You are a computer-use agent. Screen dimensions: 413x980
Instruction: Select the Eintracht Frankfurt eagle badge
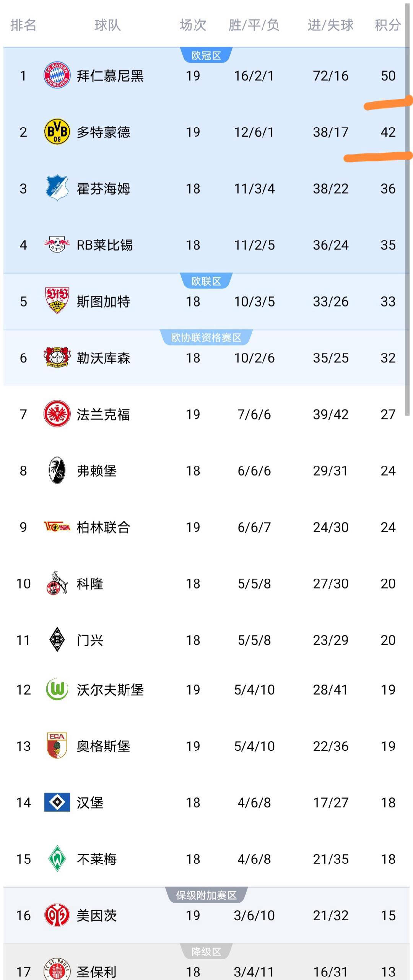57,414
